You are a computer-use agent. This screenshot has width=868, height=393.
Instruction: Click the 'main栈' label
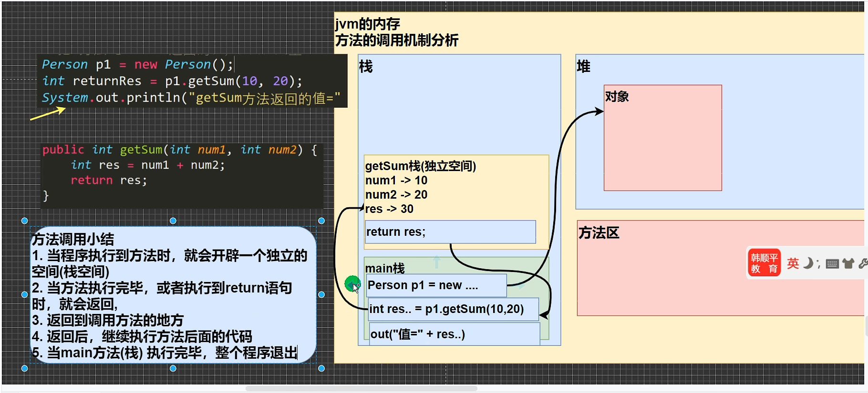(x=385, y=268)
